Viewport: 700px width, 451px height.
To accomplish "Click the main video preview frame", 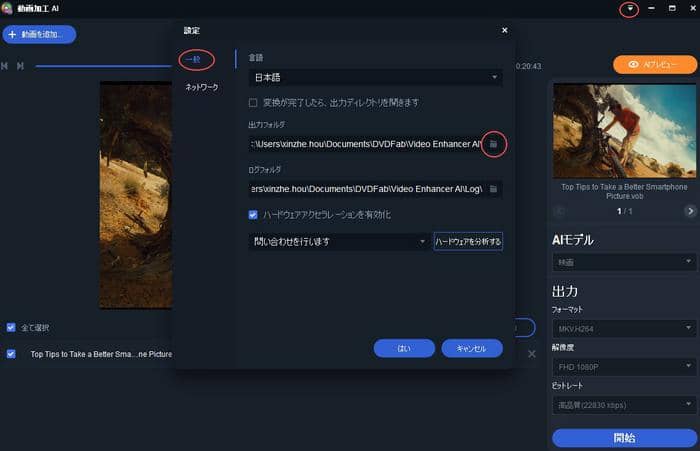I will (136, 195).
